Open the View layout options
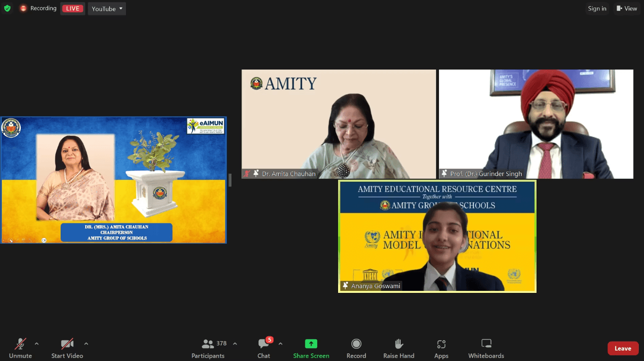 pyautogui.click(x=626, y=9)
